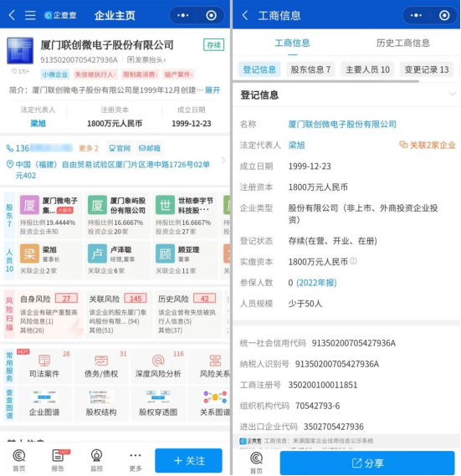Open 债务/债权 debt service icon
461x476 pixels.
point(101,366)
